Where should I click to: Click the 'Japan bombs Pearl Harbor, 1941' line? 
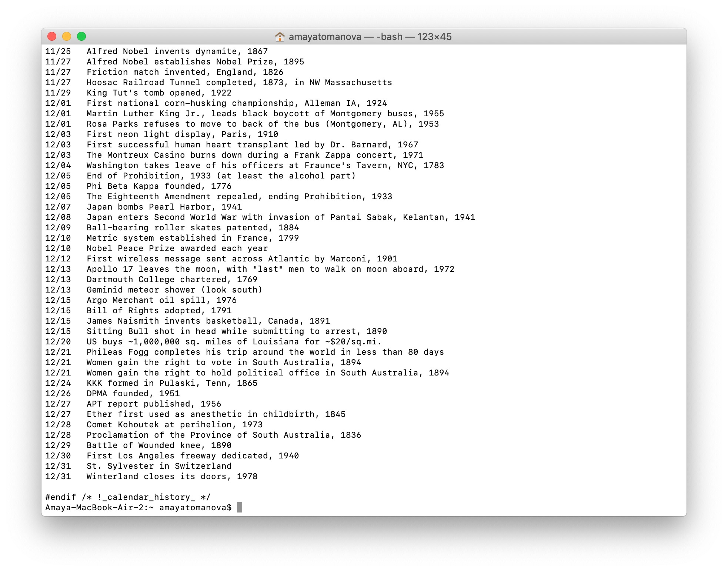(x=164, y=207)
